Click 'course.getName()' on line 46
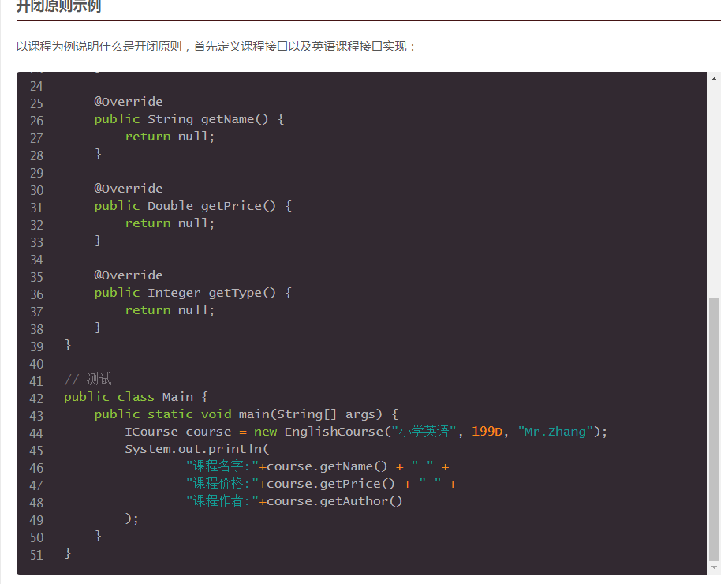The width and height of the screenshot is (728, 584). pos(327,466)
